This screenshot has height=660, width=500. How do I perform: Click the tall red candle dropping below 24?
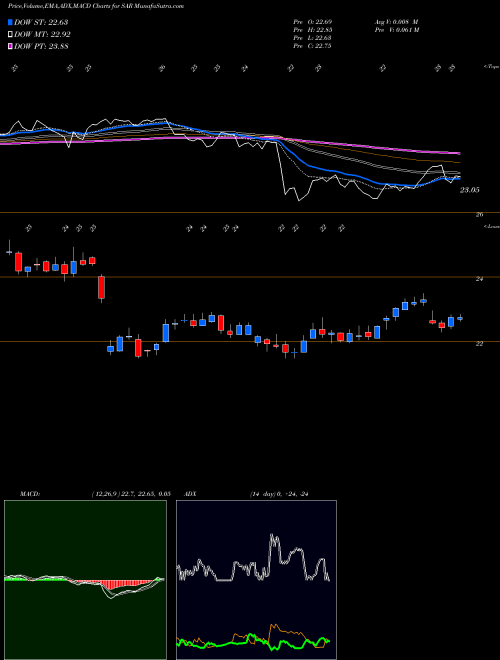click(101, 288)
